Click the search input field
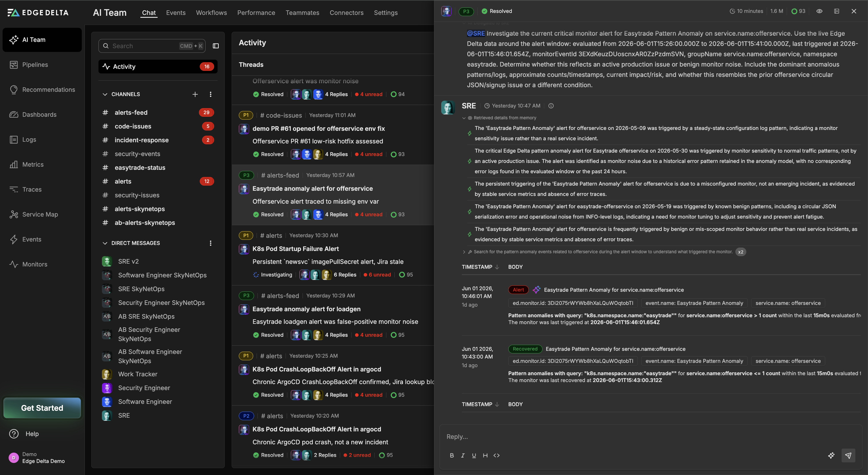The width and height of the screenshot is (868, 475). pyautogui.click(x=152, y=46)
